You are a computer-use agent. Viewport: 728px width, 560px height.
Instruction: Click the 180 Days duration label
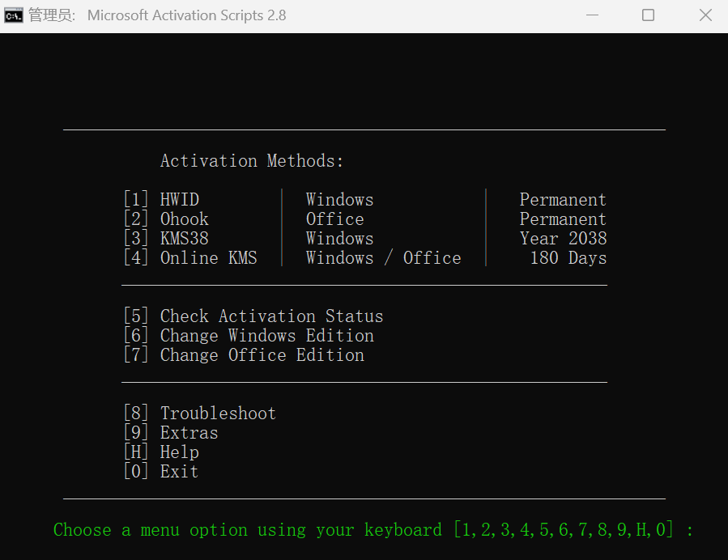[567, 257]
